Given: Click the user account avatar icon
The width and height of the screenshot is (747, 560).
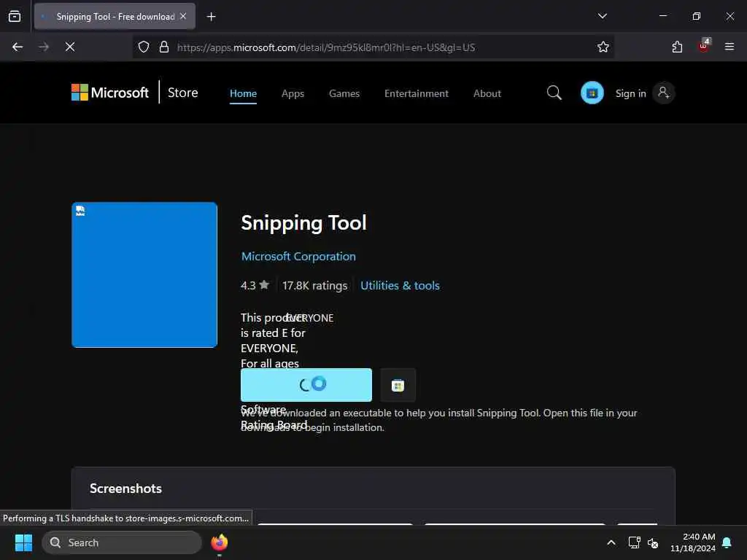Looking at the screenshot, I should (x=664, y=93).
